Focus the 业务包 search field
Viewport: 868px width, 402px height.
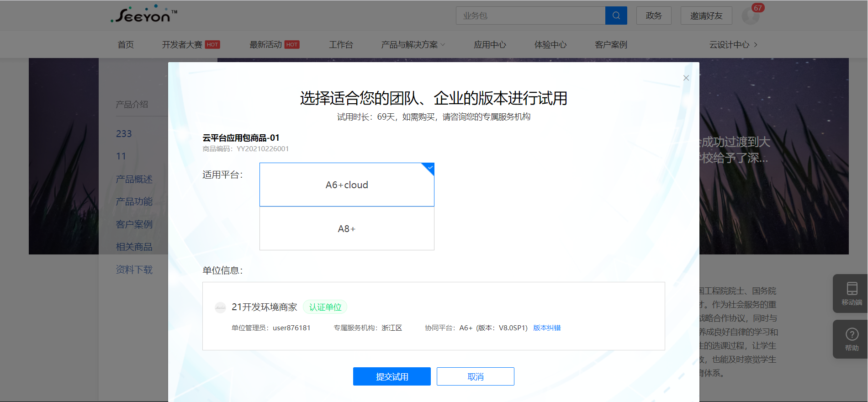530,16
